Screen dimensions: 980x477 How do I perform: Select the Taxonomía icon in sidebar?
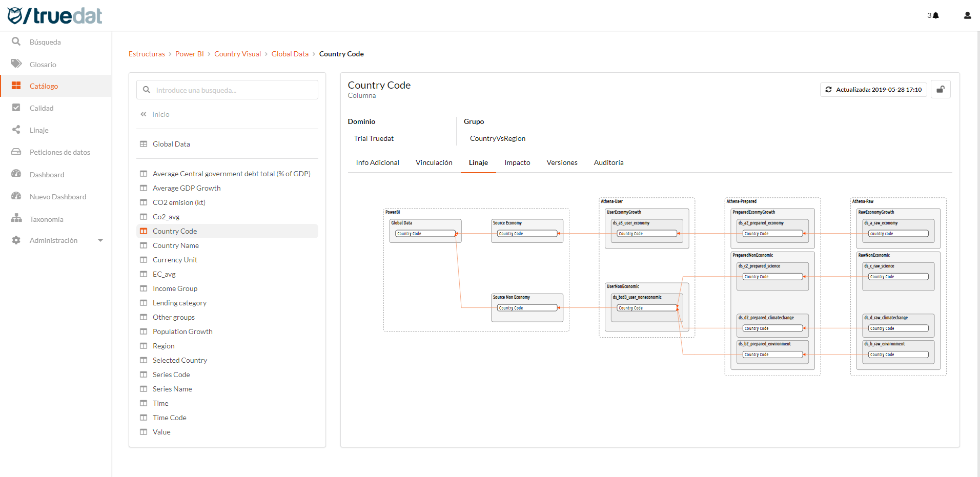coord(16,218)
